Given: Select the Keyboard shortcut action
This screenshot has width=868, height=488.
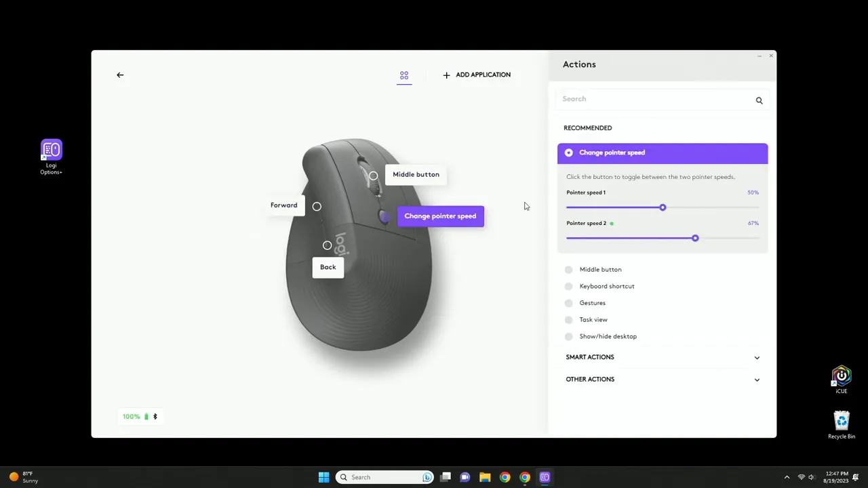Looking at the screenshot, I should tap(606, 285).
